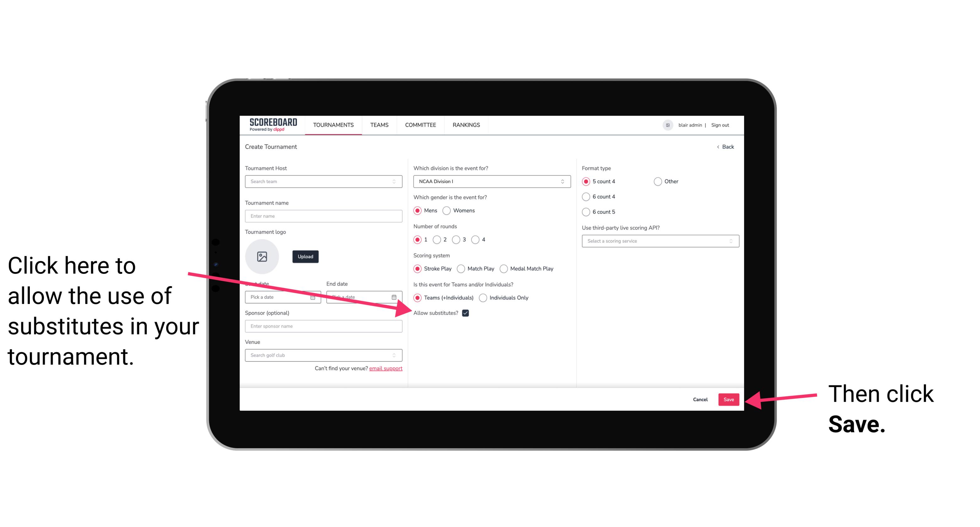Click the image placeholder upload icon
Screen dimensions: 980x527
tap(262, 256)
